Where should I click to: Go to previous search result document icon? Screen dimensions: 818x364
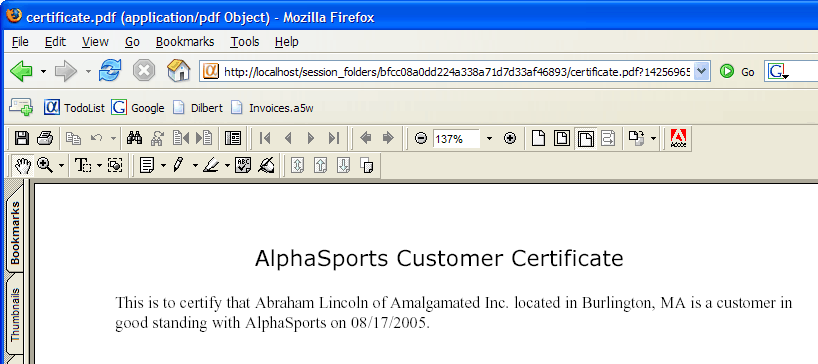pos(181,138)
